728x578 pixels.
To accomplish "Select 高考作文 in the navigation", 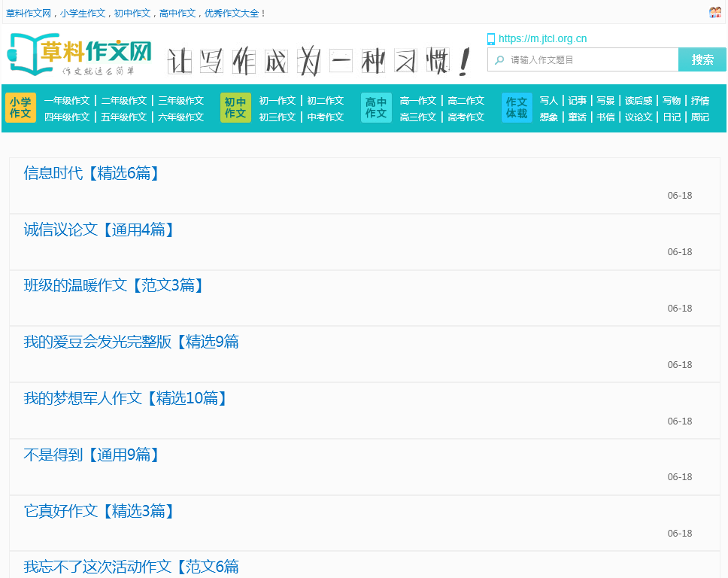I will coord(466,117).
